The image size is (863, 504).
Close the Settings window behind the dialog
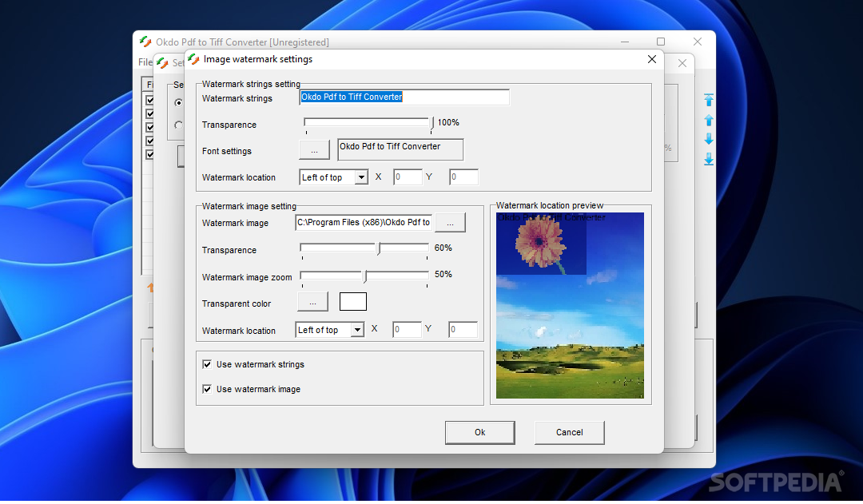[682, 63]
